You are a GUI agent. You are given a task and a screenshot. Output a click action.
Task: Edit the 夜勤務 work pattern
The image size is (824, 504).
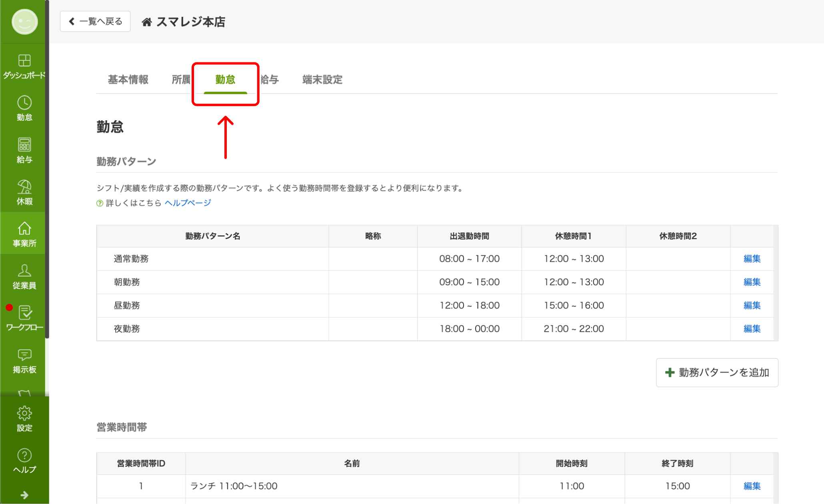(x=752, y=329)
